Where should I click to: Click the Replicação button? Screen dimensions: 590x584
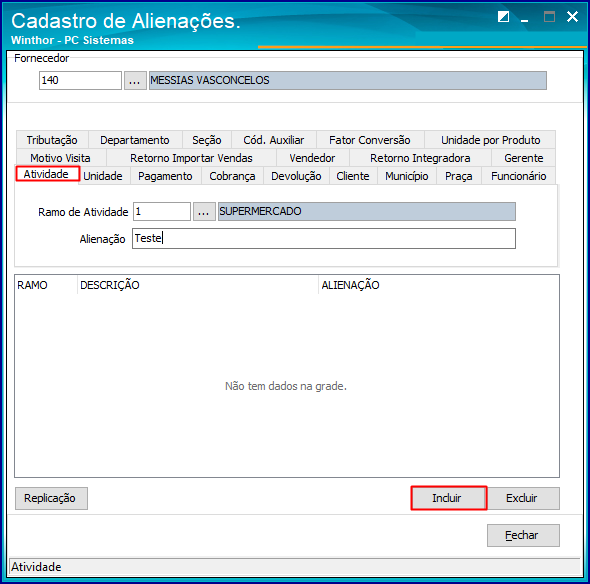click(51, 499)
